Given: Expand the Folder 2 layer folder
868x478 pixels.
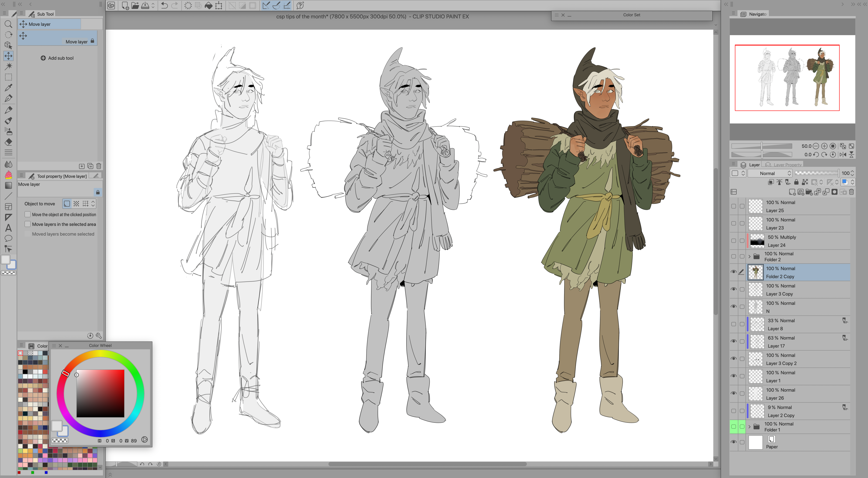Looking at the screenshot, I should 749,257.
